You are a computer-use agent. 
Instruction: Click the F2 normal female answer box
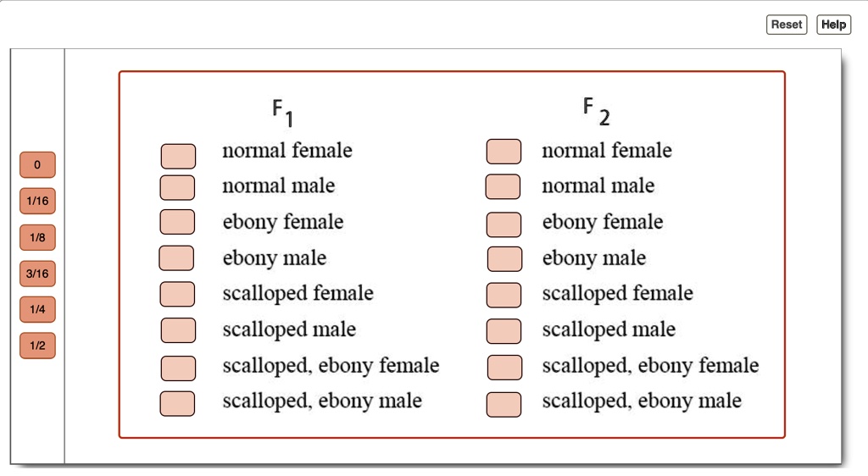point(504,152)
